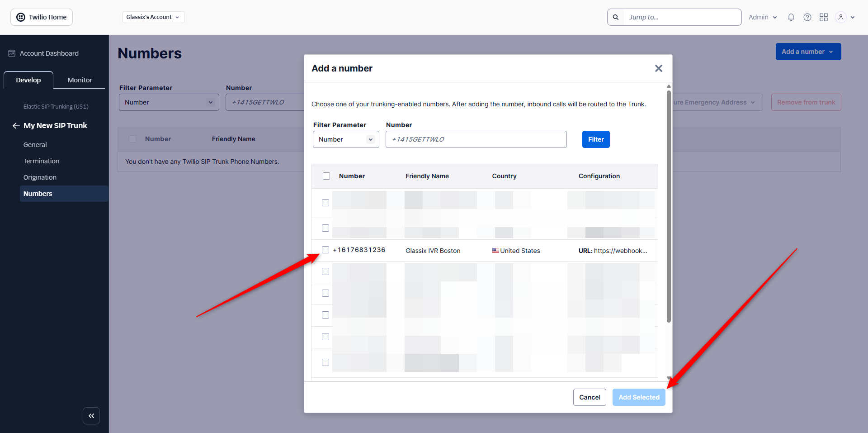Select Numbers in sidebar
Screen dimensions: 868x433
coord(64,194)
